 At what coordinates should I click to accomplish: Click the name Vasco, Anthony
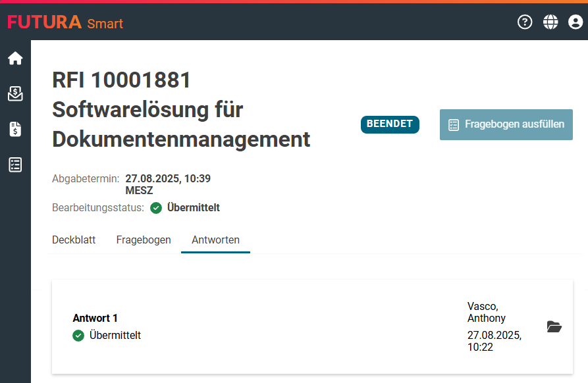(486, 312)
